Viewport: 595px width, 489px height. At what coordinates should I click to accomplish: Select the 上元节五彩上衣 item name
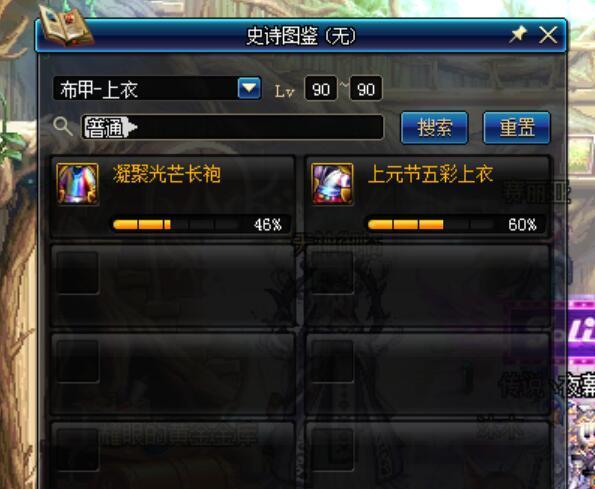430,175
